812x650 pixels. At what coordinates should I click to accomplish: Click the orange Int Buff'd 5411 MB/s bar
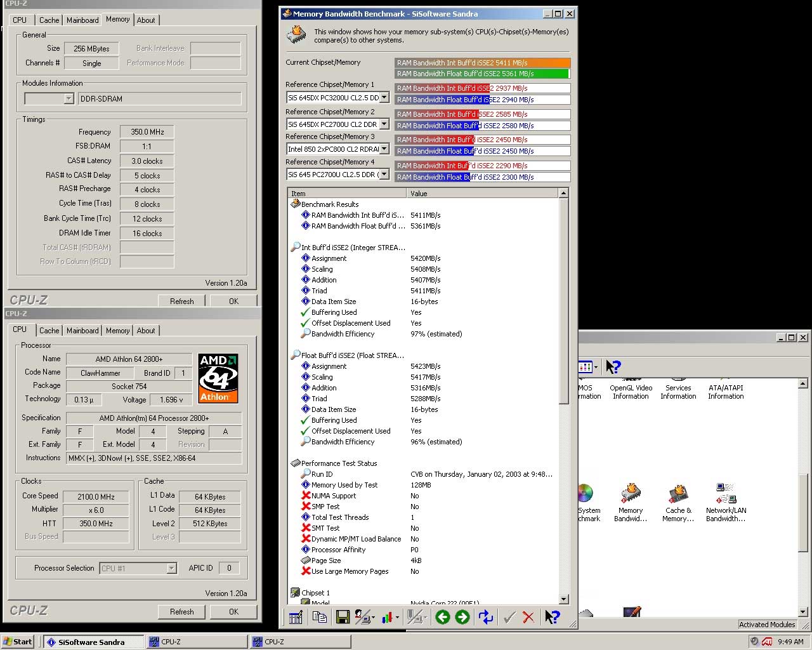point(483,63)
